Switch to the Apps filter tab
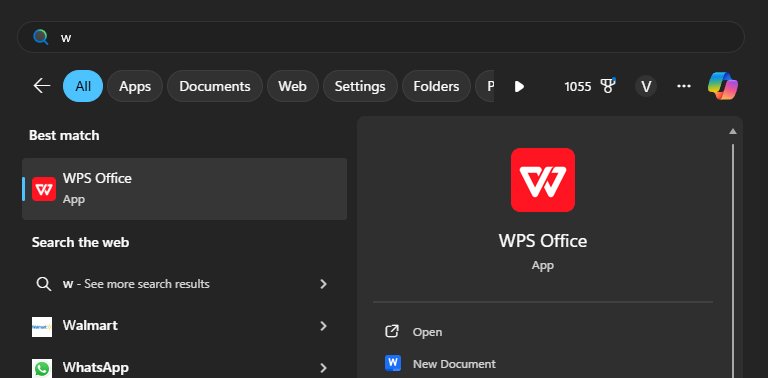Image resolution: width=768 pixels, height=378 pixels. (135, 86)
